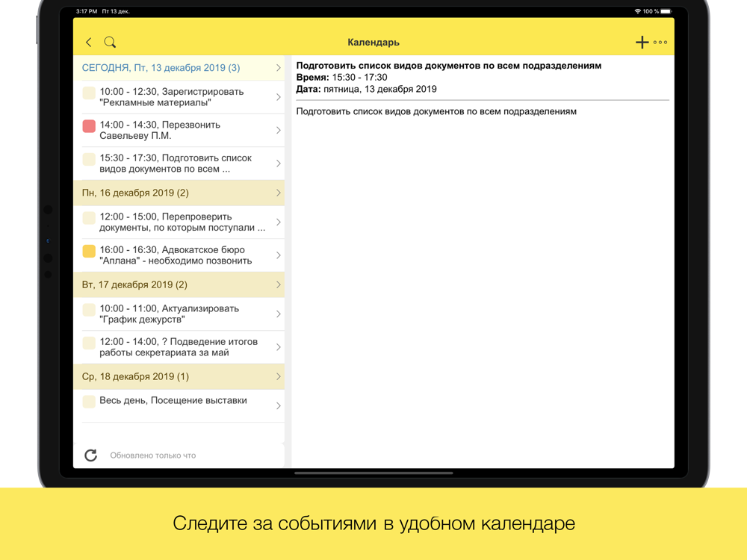Tap color square for 15:30 Подготовить список event

tap(89, 159)
